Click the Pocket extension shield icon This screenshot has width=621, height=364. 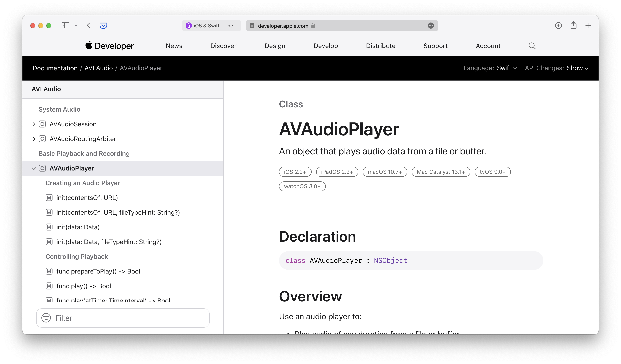103,26
